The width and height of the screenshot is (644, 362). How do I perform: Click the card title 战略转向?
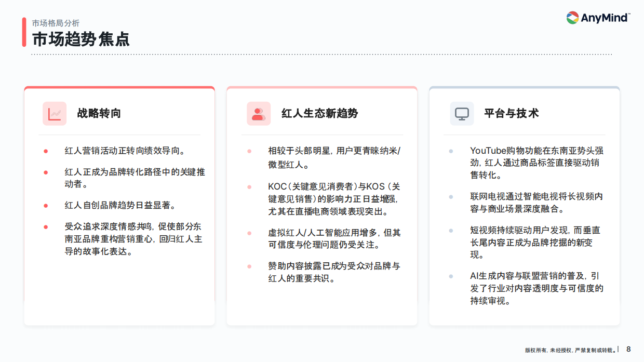99,113
